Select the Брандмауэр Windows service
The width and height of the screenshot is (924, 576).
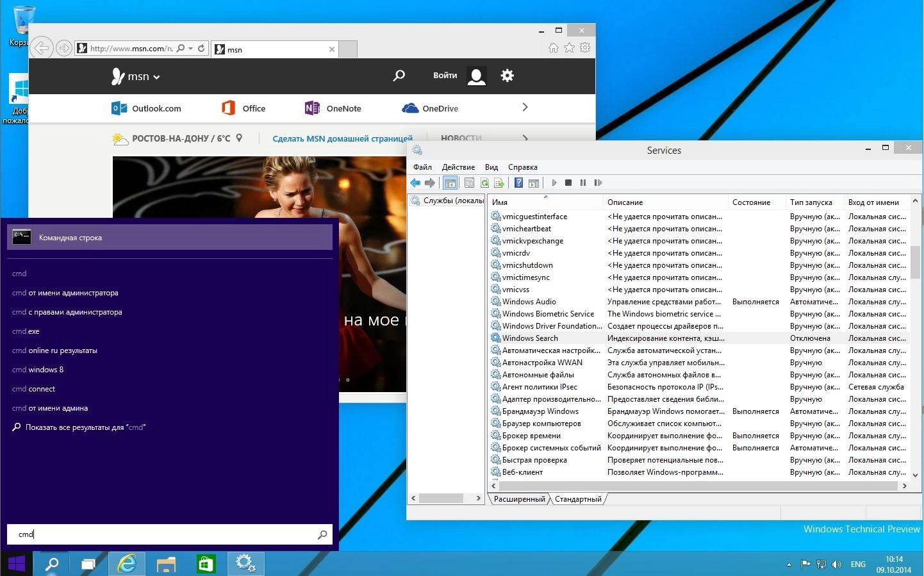tap(698, 411)
